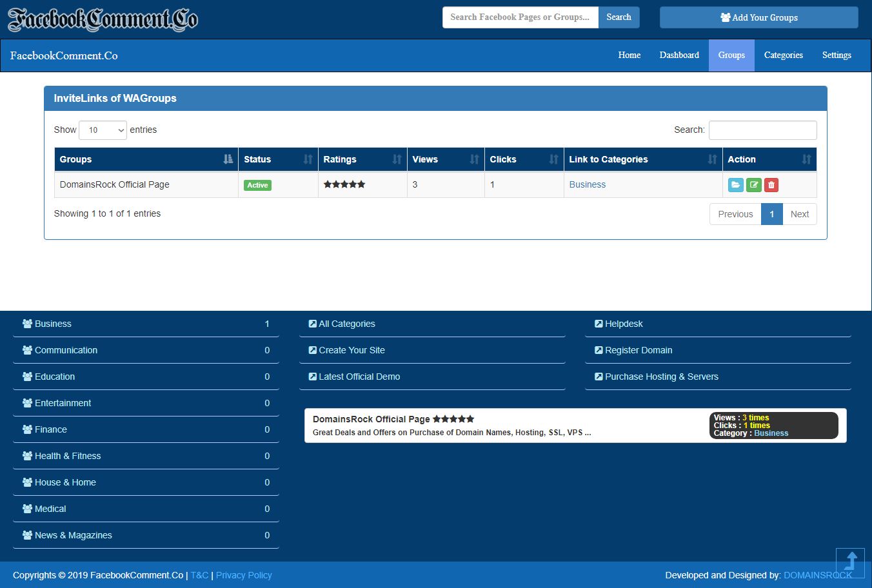Screen dimensions: 872x588
Task: Delete the DomainsRock group with the red trash icon
Action: point(771,185)
